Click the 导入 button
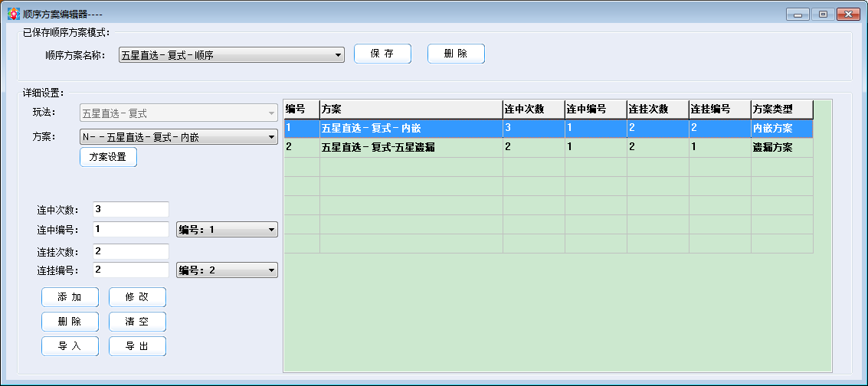 point(70,346)
